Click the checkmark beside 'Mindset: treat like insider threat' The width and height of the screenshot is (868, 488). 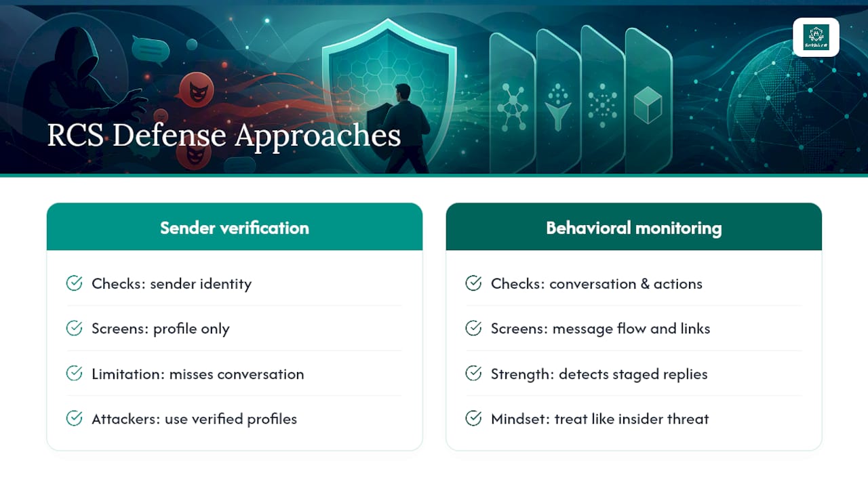pos(473,419)
